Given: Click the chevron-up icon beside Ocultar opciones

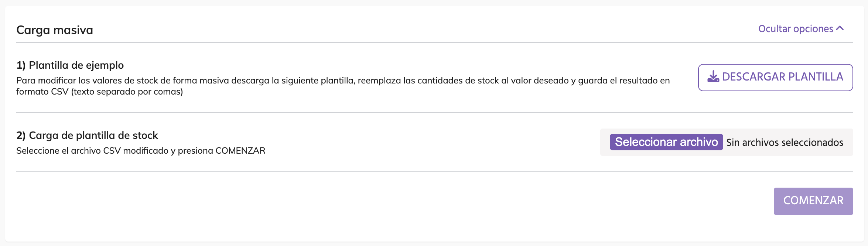Looking at the screenshot, I should (840, 28).
